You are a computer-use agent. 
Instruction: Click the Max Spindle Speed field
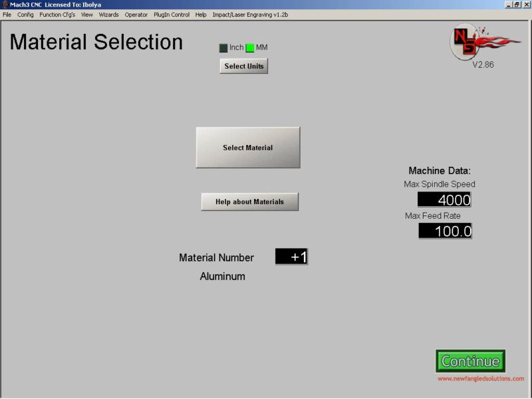pos(444,200)
